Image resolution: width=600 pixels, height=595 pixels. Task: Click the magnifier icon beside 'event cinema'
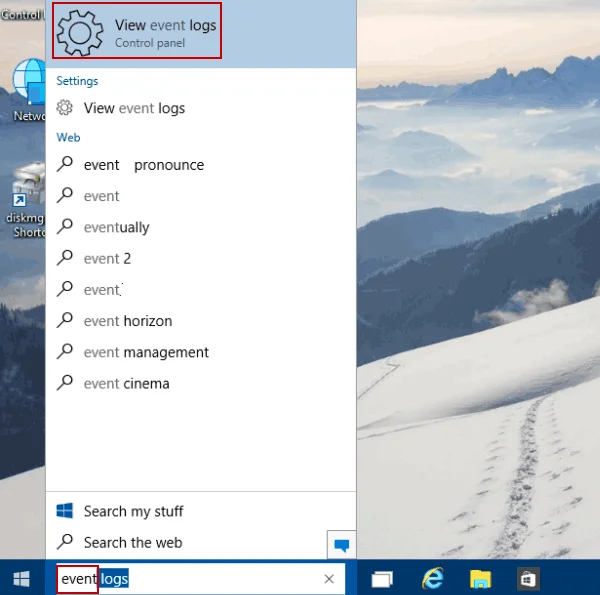pyautogui.click(x=65, y=383)
